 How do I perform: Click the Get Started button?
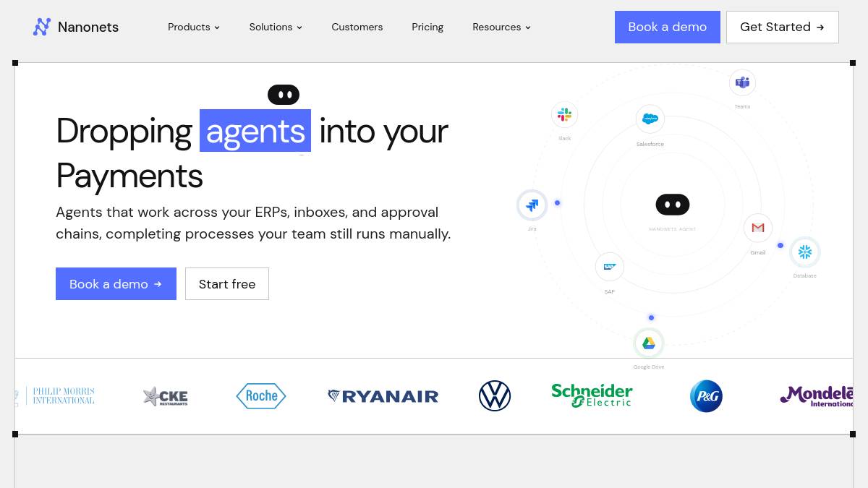pos(783,27)
